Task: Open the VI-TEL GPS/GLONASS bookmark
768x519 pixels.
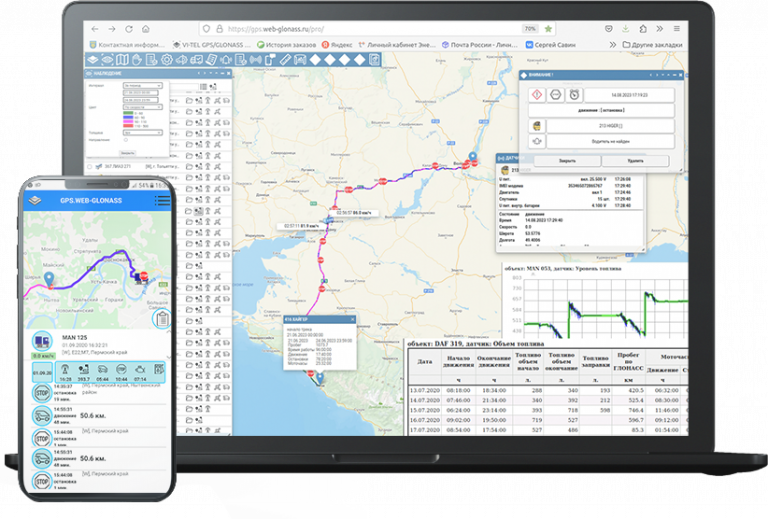Action: (x=212, y=45)
